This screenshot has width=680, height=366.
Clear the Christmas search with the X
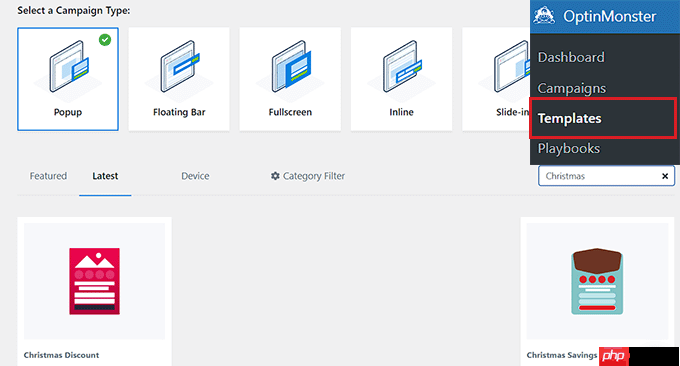[x=665, y=176]
